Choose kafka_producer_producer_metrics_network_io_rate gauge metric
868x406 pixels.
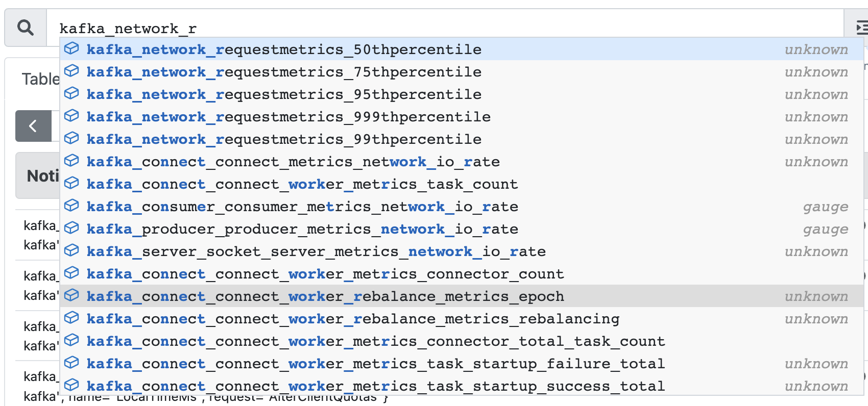coord(462,229)
